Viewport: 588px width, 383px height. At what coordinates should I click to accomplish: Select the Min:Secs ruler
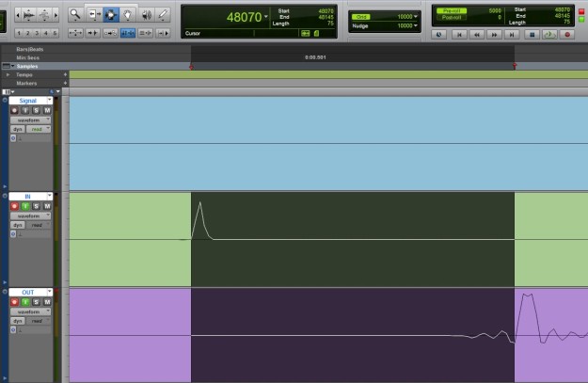pos(27,57)
